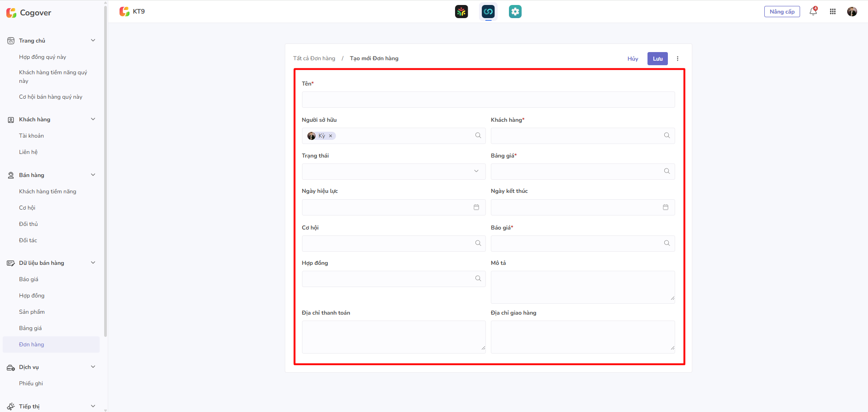Click search icon in Khách hàng field

click(x=667, y=135)
